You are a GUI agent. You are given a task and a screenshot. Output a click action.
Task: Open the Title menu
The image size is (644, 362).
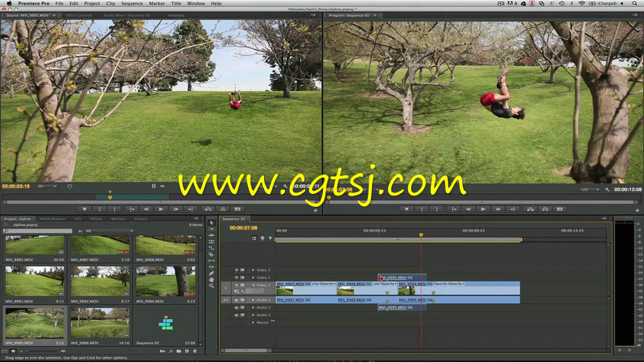tap(175, 3)
